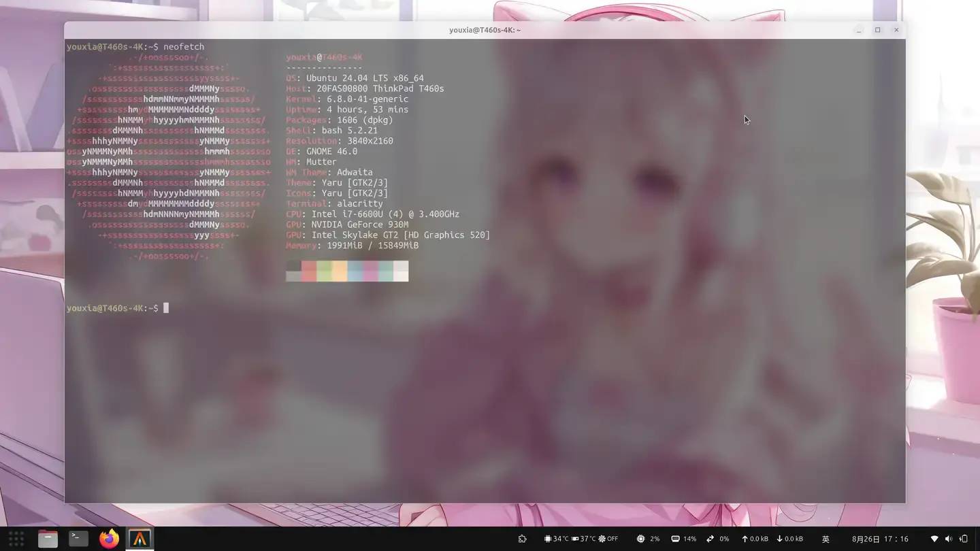Launch Firefox from the taskbar
The width and height of the screenshot is (980, 551).
click(109, 539)
